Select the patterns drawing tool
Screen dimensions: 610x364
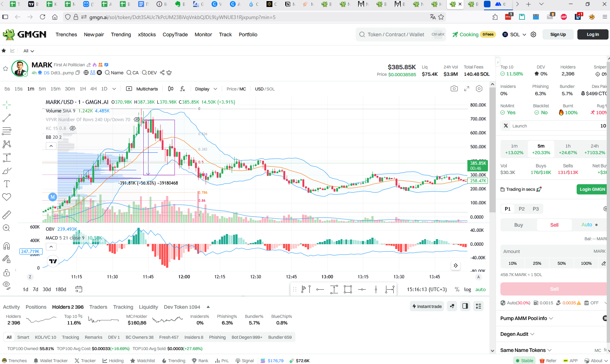coord(7,144)
